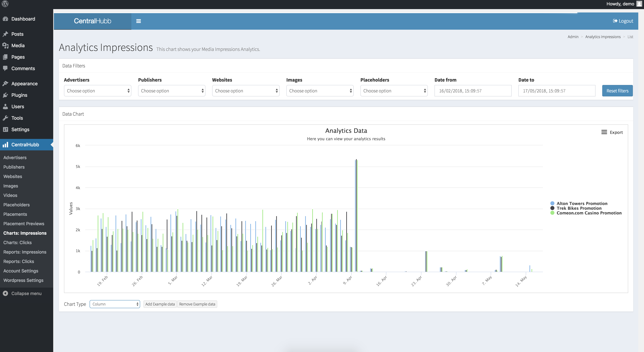Click the Dashboard gauge icon
Image resolution: width=644 pixels, height=352 pixels.
point(5,19)
